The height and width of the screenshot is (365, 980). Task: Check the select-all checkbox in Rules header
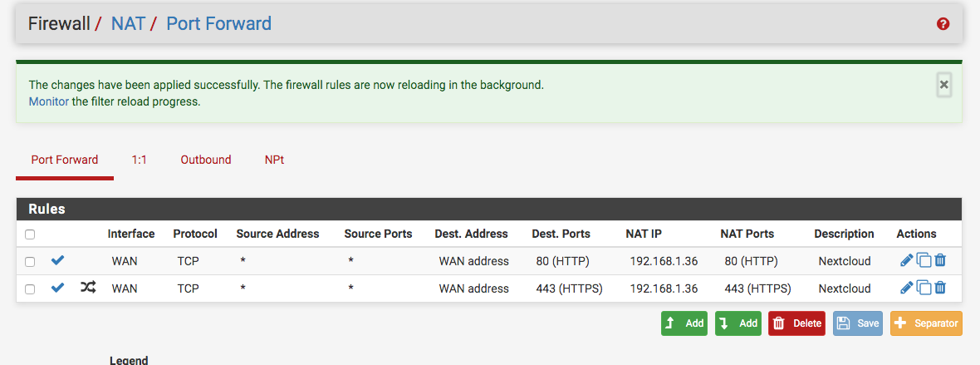(x=29, y=234)
